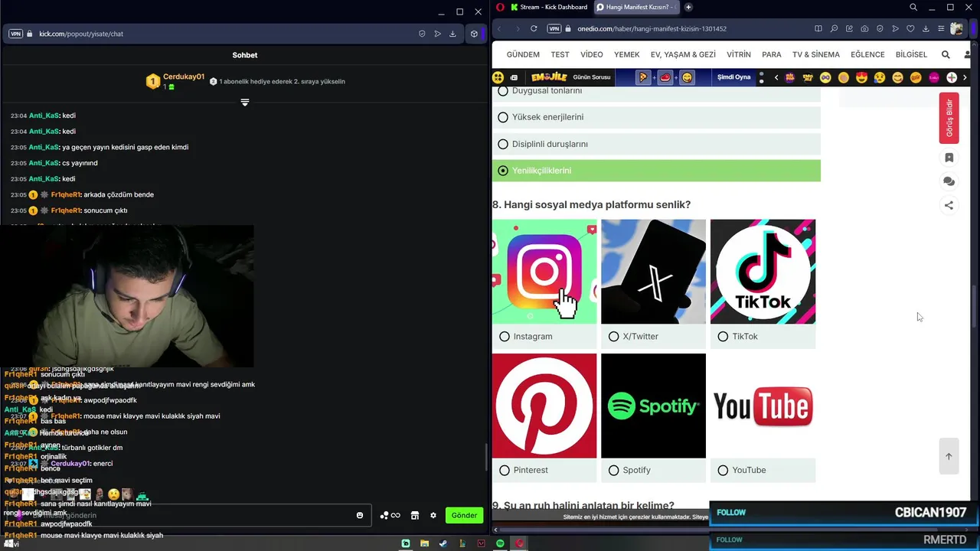This screenshot has height=551, width=980.
Task: Choose the 'Disiplinli duruşlarını' answer
Action: (x=656, y=144)
